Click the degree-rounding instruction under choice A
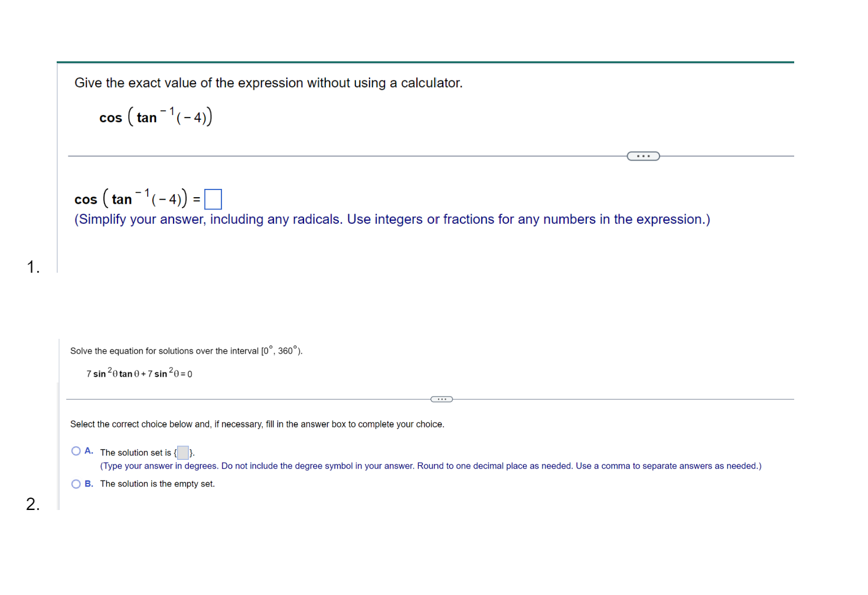The height and width of the screenshot is (595, 868). click(x=430, y=466)
